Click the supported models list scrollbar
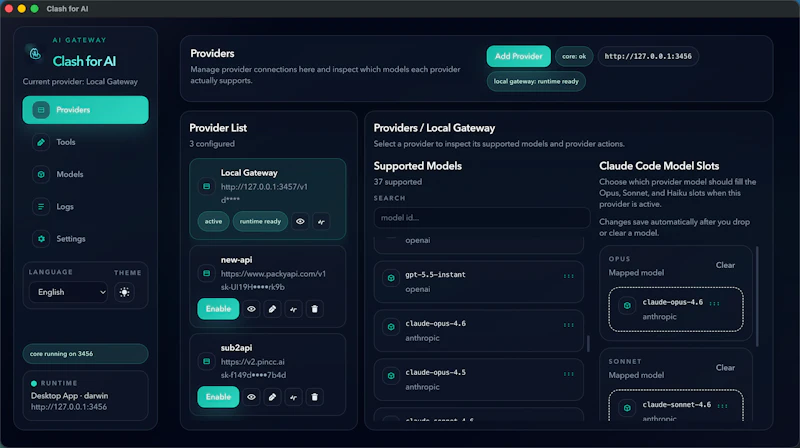800x448 pixels. tap(588, 343)
